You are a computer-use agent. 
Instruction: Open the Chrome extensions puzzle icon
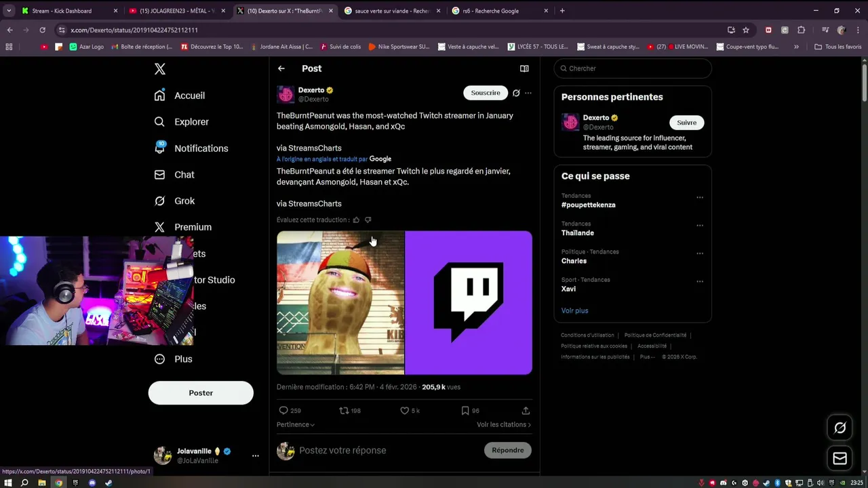(802, 30)
